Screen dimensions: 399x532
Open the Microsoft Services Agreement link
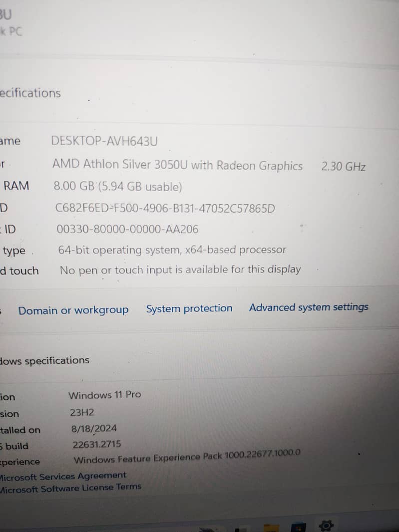pos(63,476)
